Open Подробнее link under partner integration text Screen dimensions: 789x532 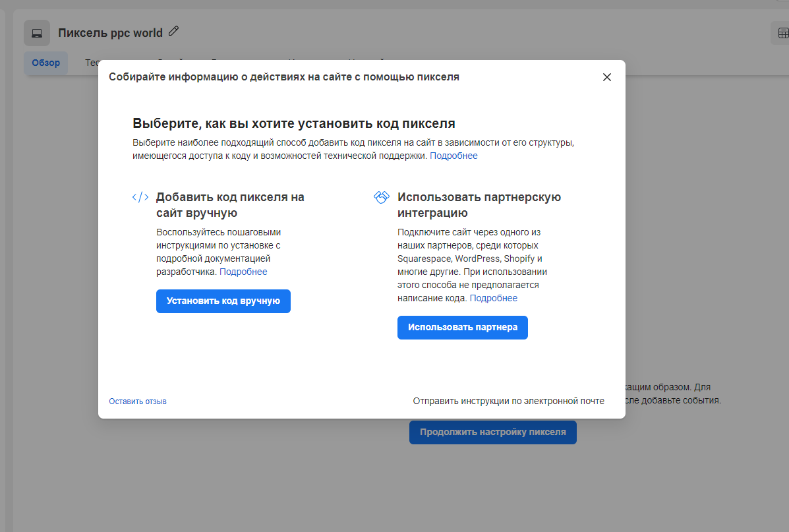[x=493, y=298]
